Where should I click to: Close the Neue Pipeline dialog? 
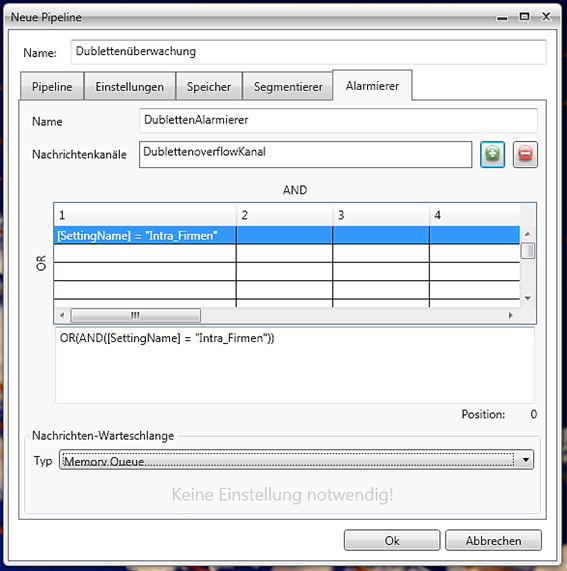point(546,17)
